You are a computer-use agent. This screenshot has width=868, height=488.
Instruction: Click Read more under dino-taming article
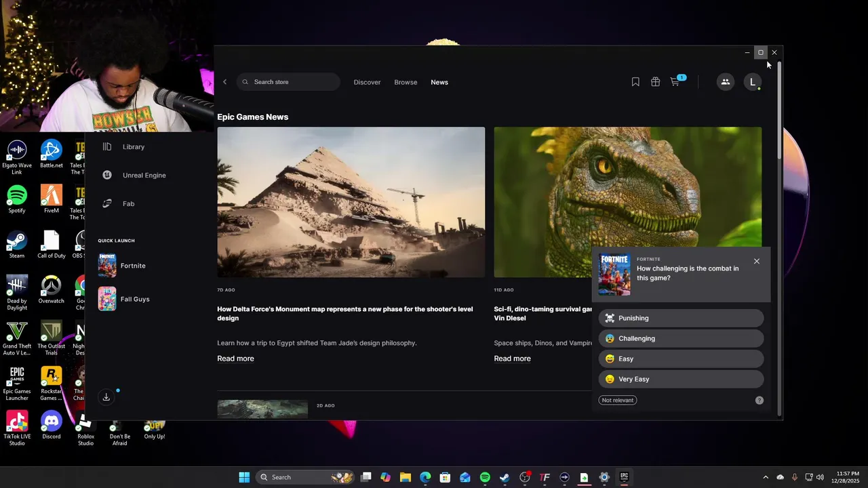(512, 359)
